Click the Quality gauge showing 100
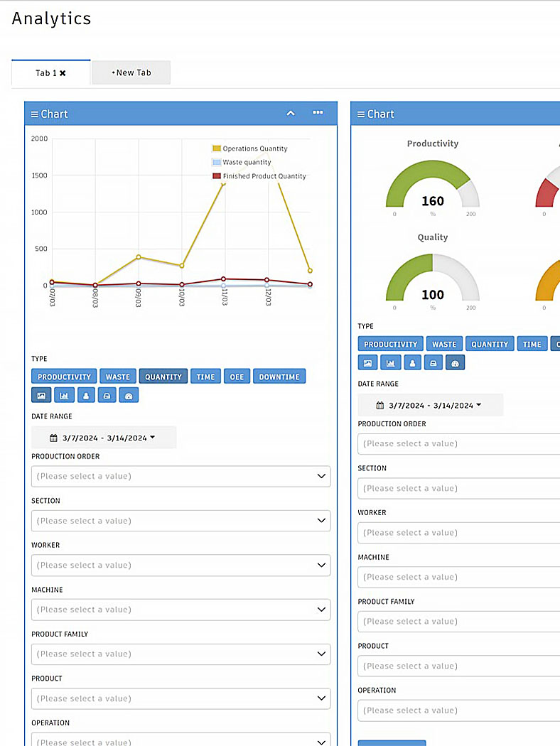Screen dimensions: 560x746 point(433,278)
